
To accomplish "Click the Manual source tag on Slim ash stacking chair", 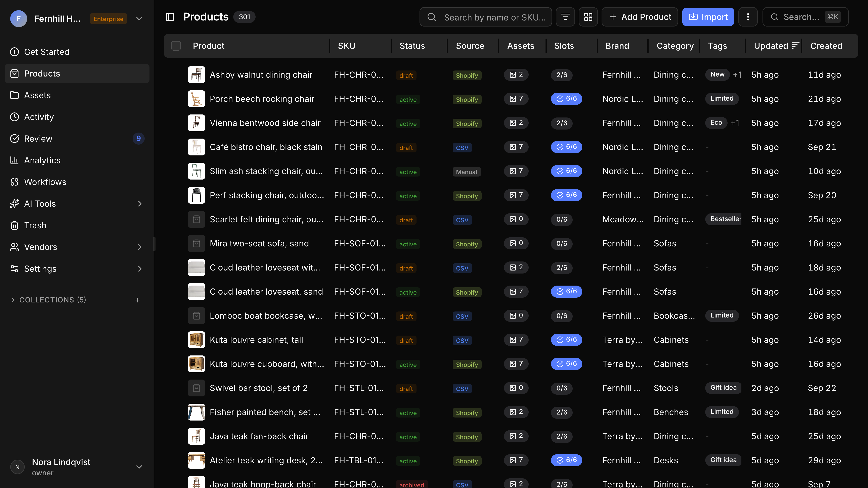I will [466, 172].
